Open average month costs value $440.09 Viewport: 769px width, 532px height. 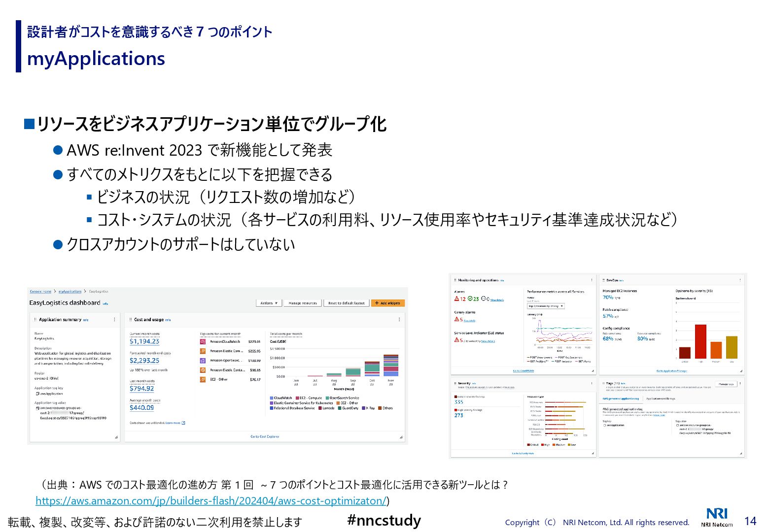pos(142,408)
